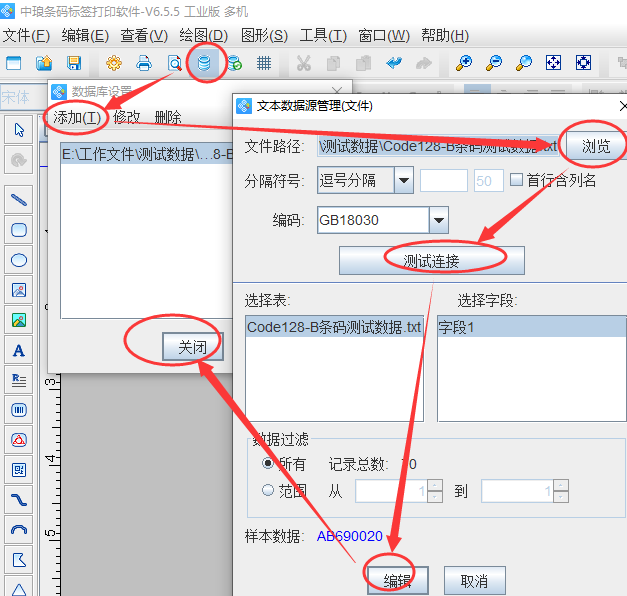Expand the 编码 GB18030 dropdown
Image resolution: width=627 pixels, height=596 pixels.
[x=438, y=220]
